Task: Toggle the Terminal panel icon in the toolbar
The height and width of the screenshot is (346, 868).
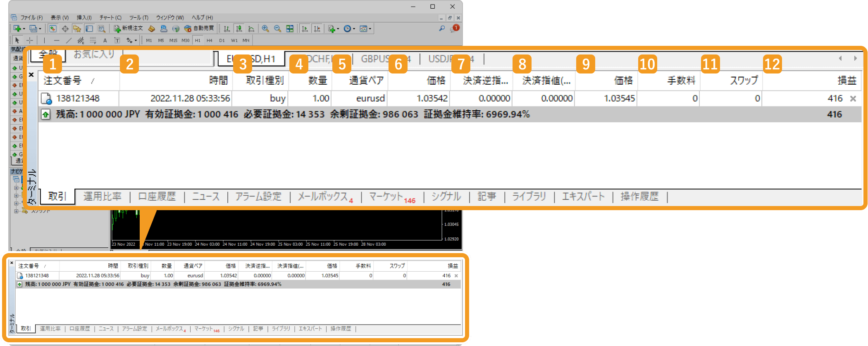Action: 89,28
